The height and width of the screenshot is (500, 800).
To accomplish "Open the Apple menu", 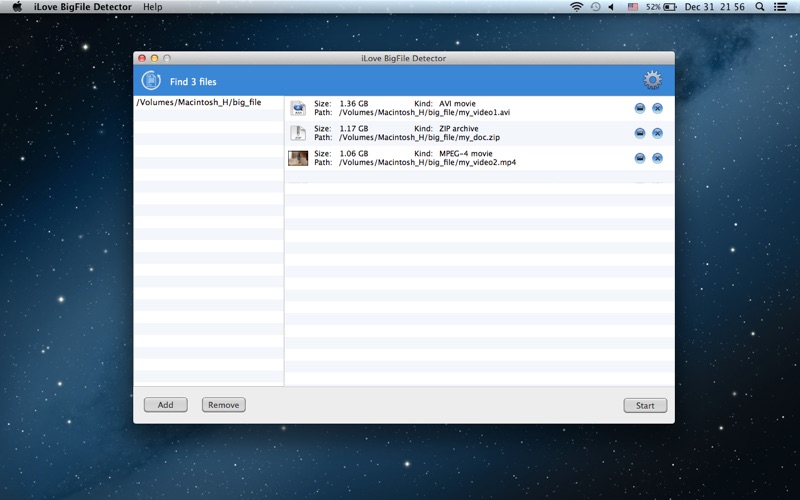I will (x=17, y=7).
